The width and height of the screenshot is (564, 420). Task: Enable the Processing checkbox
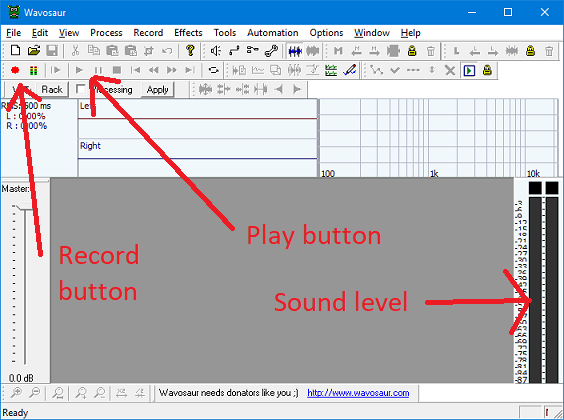tap(81, 89)
